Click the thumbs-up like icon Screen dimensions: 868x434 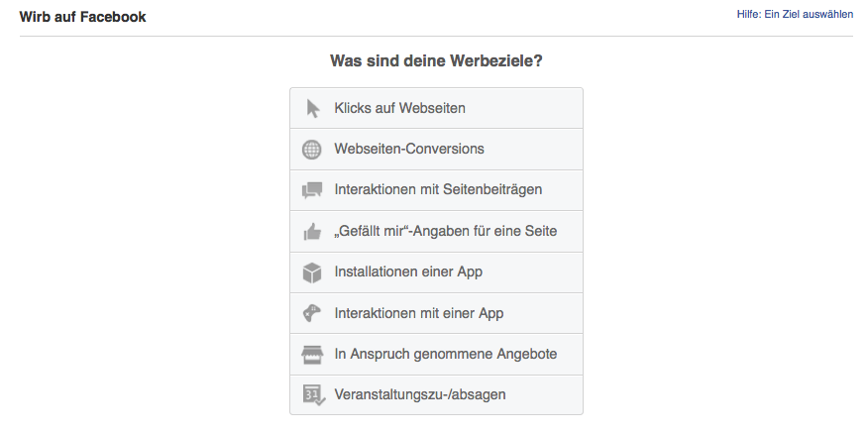click(312, 232)
